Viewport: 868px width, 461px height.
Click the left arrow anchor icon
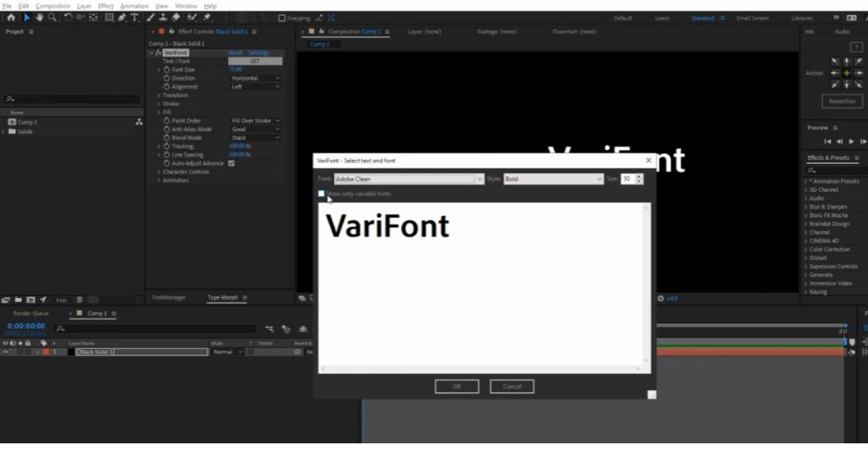tap(835, 73)
